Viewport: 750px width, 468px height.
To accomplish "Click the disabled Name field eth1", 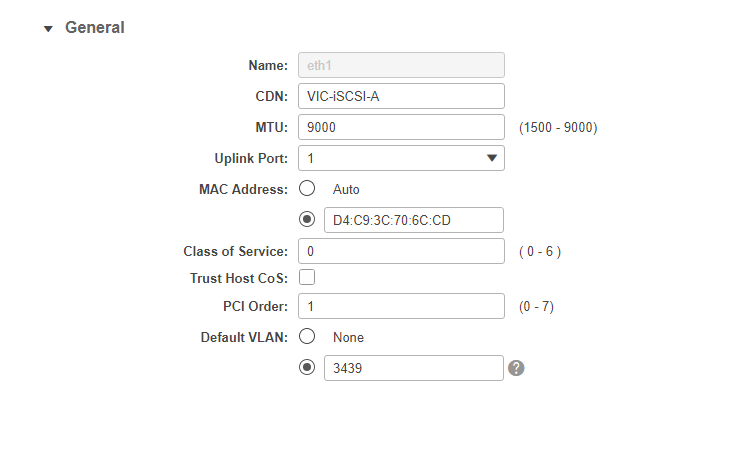I will click(x=400, y=66).
